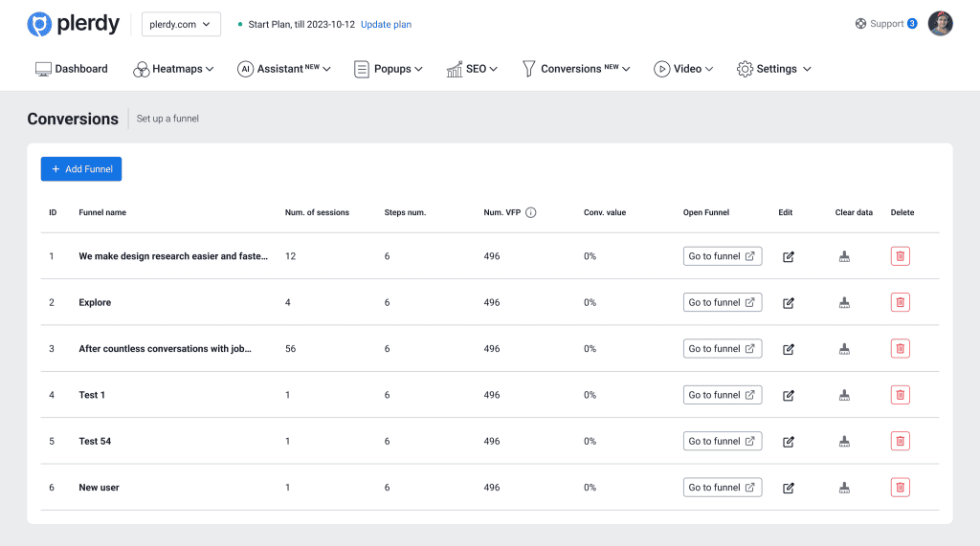Open Support notifications
This screenshot has width=980, height=546.
(x=886, y=24)
